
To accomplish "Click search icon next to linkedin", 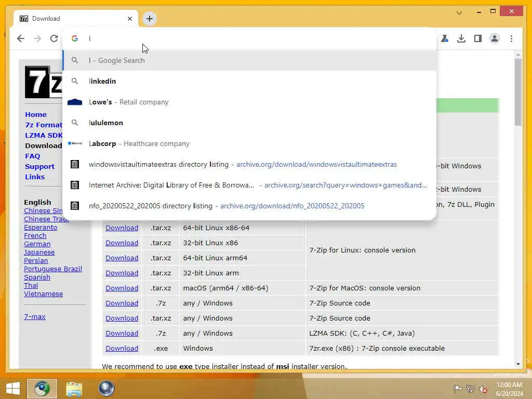I will pos(75,81).
